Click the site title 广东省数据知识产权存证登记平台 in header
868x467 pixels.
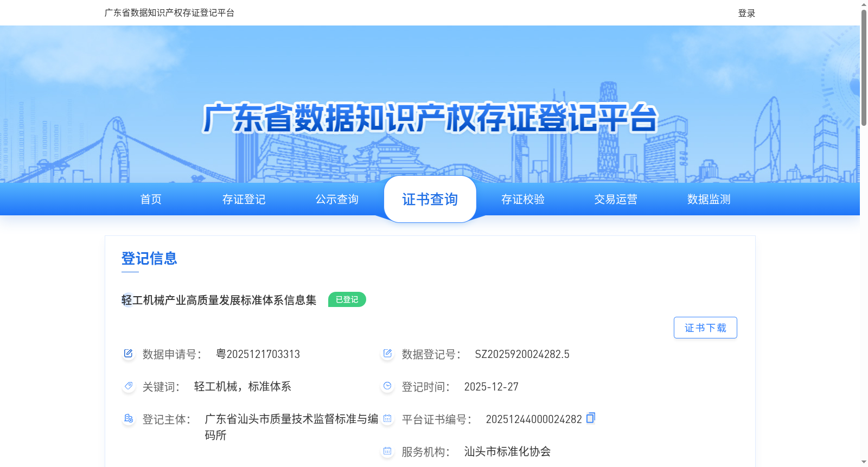click(x=169, y=12)
